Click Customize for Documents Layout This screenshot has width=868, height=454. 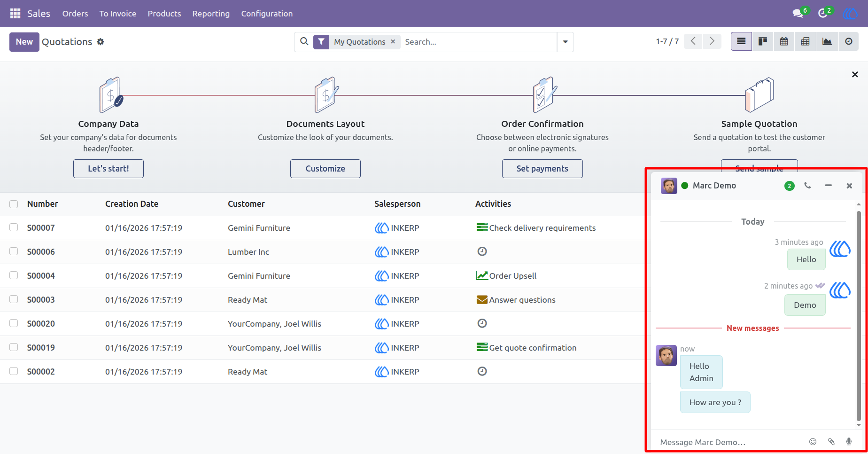(325, 169)
